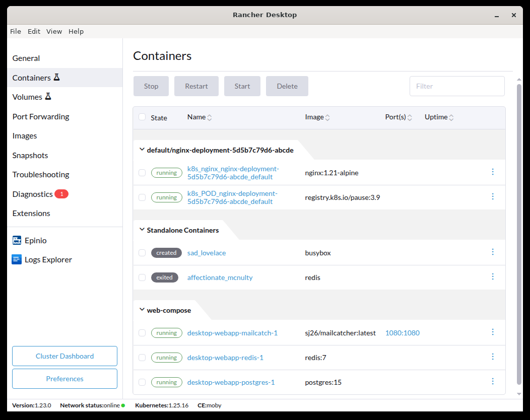Open actions menu for desktop-webapp-mailcatch-1
This screenshot has height=420, width=530.
click(x=493, y=332)
